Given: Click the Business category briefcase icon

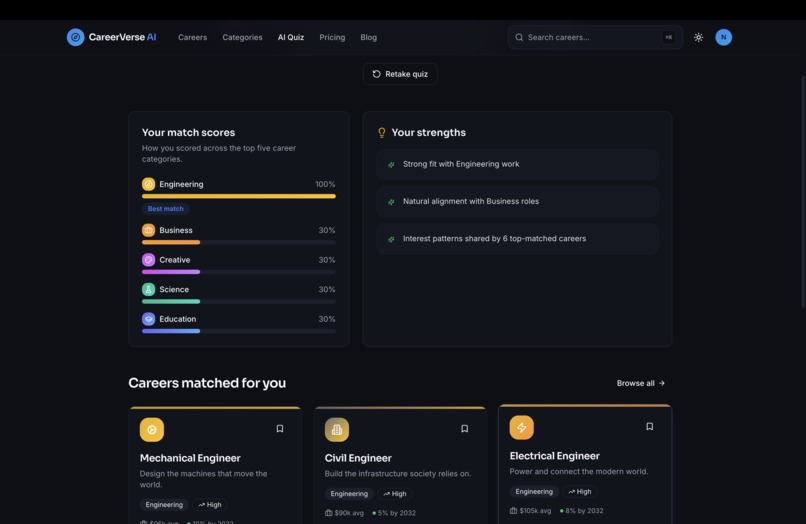Looking at the screenshot, I should tap(149, 230).
